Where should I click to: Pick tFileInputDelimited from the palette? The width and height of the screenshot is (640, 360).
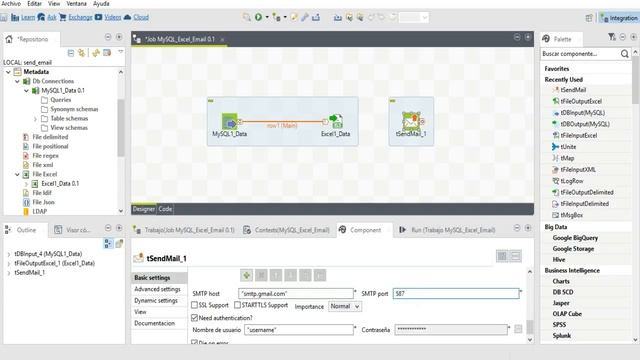pyautogui.click(x=584, y=204)
